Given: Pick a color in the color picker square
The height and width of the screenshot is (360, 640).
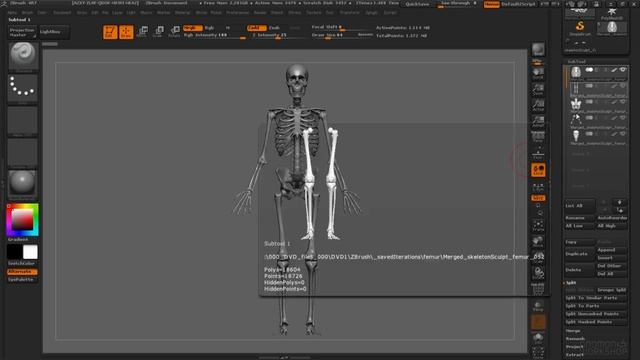Looking at the screenshot, I should coord(22,220).
